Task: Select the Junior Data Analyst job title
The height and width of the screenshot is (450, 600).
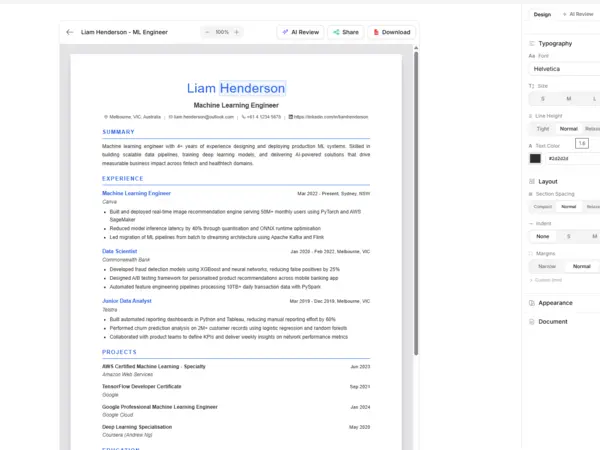Action: (x=127, y=301)
